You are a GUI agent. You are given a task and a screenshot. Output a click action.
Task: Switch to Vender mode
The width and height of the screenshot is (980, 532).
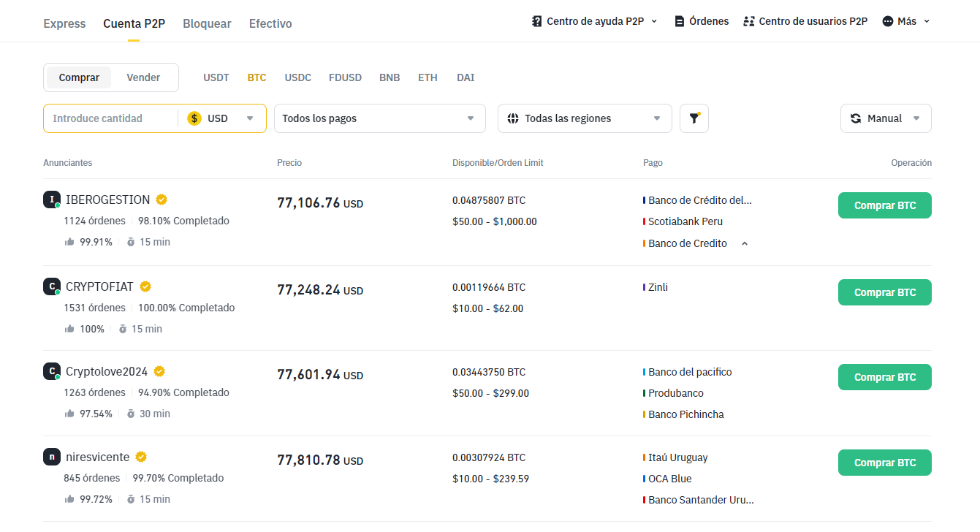pyautogui.click(x=143, y=77)
